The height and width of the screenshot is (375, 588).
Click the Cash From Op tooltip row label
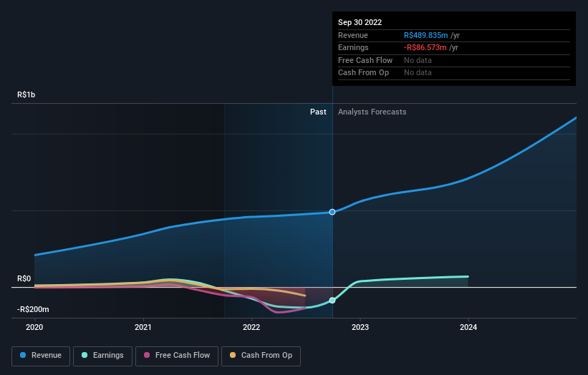[x=363, y=73]
